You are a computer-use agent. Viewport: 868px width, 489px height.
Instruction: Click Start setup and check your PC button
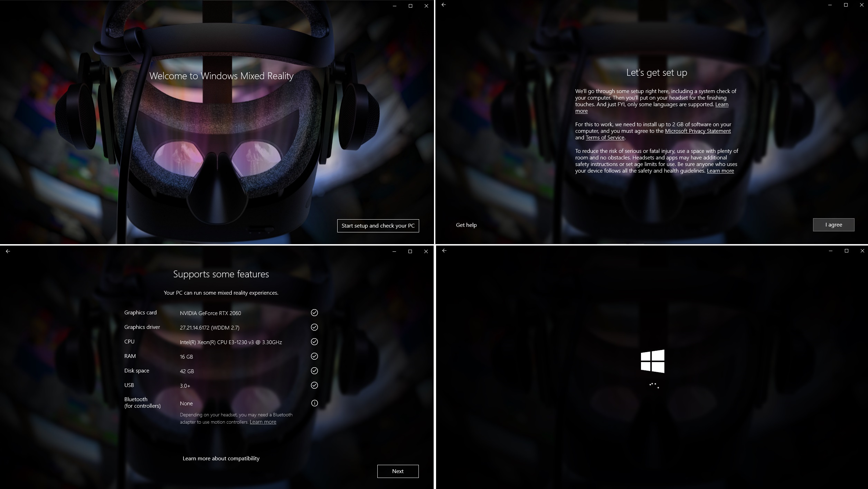[x=378, y=225]
